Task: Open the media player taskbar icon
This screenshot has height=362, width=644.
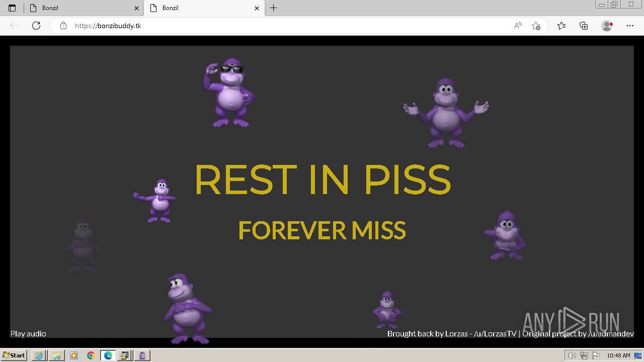Action: pyautogui.click(x=74, y=355)
